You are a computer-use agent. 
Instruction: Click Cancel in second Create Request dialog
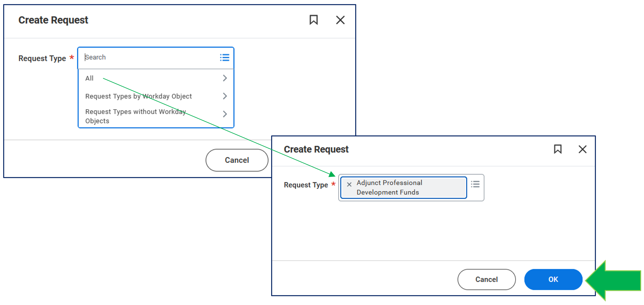point(486,280)
